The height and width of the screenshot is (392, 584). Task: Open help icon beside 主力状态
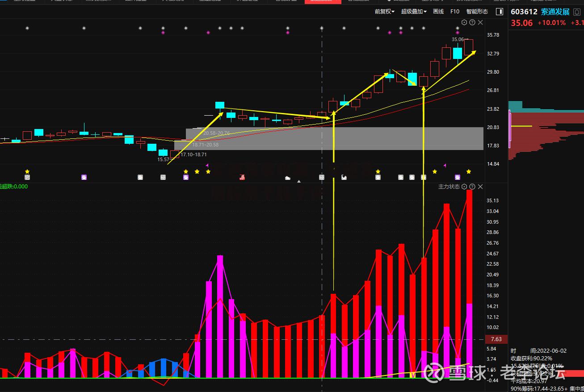472,187
